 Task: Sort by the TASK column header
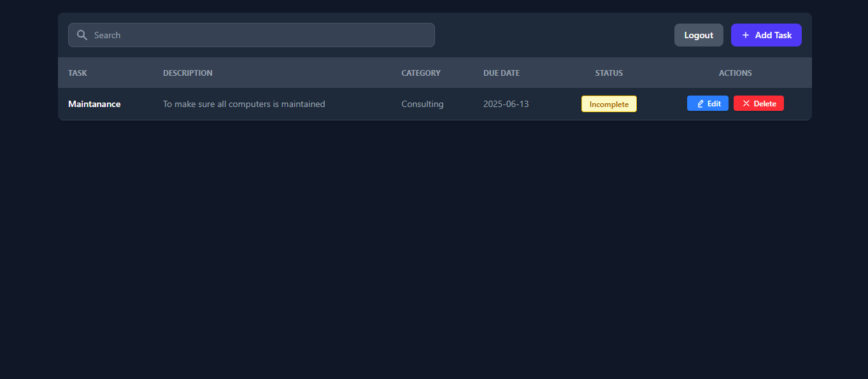77,73
